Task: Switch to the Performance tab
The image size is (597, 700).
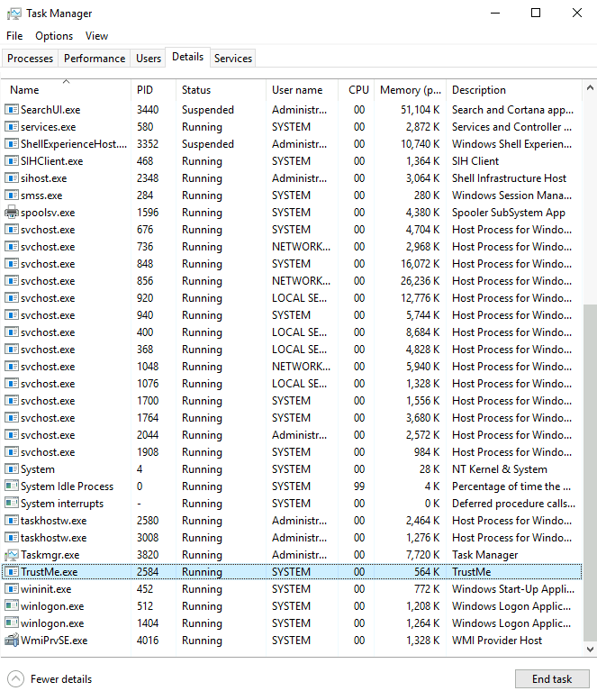Action: [x=95, y=59]
